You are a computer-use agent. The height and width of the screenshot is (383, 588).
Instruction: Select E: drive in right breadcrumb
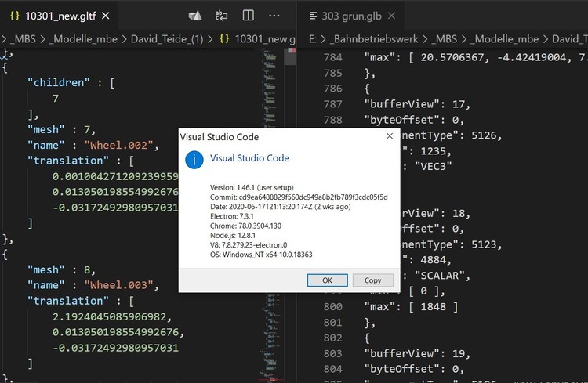pyautogui.click(x=313, y=39)
